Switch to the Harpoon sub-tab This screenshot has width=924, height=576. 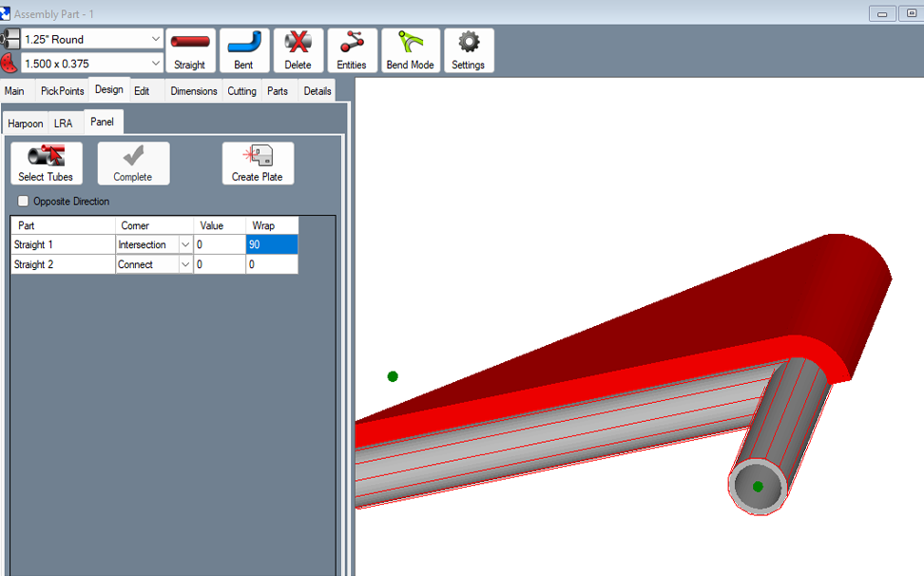[x=26, y=124]
